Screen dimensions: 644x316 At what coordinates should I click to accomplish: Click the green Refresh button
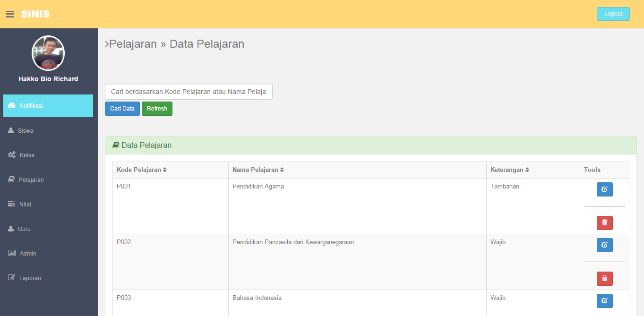coord(157,109)
